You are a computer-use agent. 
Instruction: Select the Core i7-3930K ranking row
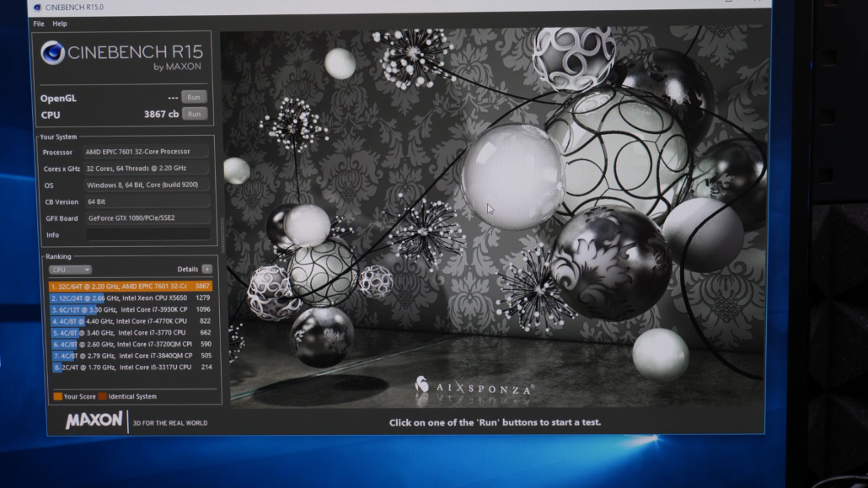pos(131,309)
